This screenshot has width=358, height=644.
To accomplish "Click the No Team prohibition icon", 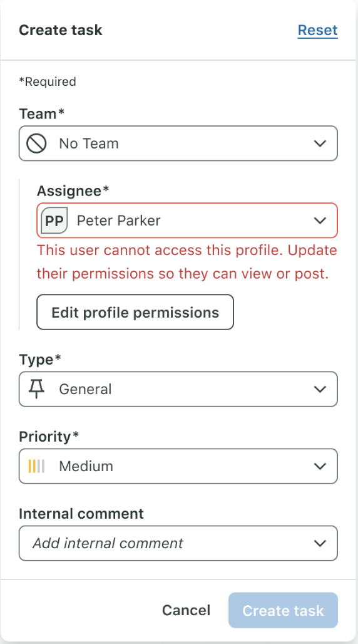I will (36, 143).
